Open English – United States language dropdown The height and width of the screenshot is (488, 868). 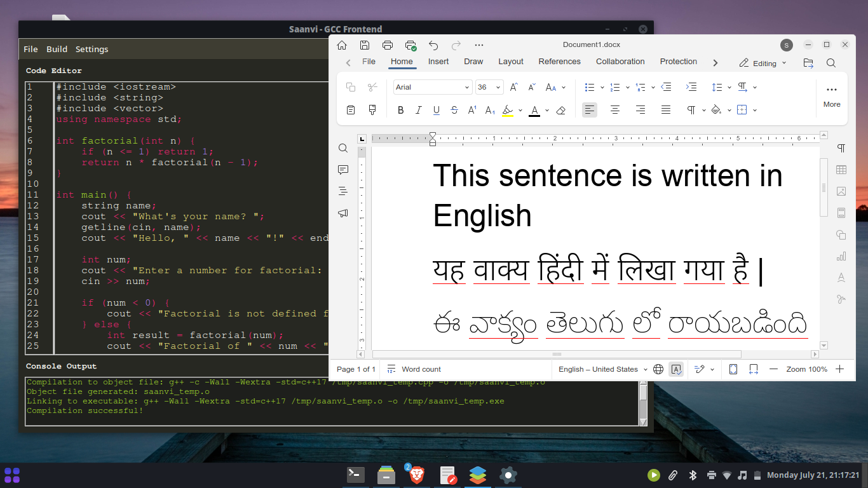pyautogui.click(x=603, y=369)
